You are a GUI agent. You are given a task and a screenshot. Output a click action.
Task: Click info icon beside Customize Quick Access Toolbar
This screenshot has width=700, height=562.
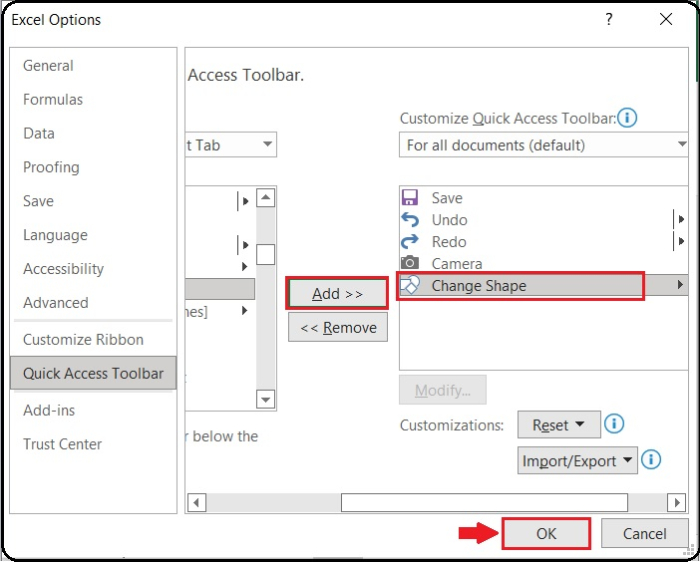pyautogui.click(x=627, y=118)
